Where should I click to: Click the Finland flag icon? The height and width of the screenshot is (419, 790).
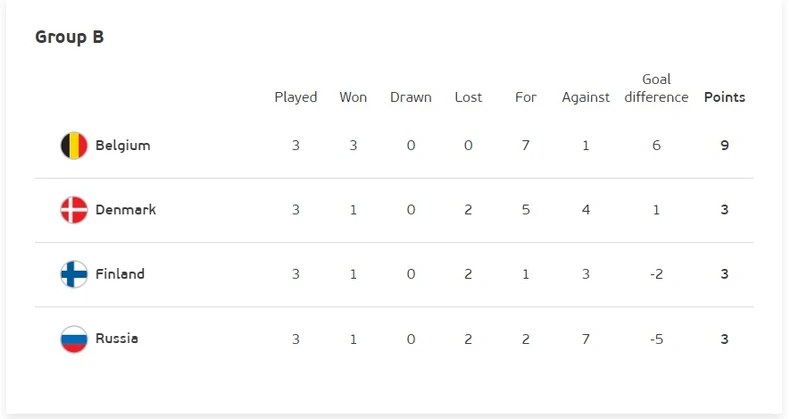tap(74, 274)
